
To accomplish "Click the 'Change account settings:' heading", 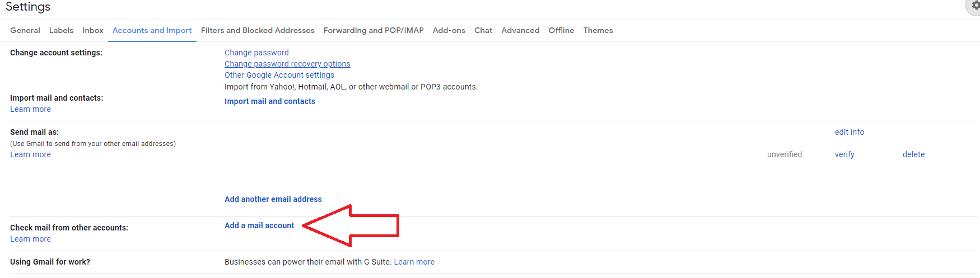I will point(56,53).
